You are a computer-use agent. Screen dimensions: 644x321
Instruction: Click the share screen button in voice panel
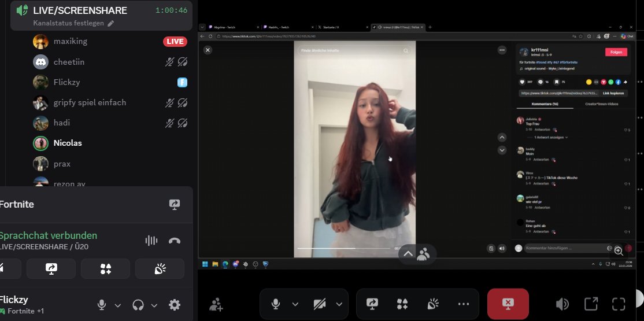point(51,269)
